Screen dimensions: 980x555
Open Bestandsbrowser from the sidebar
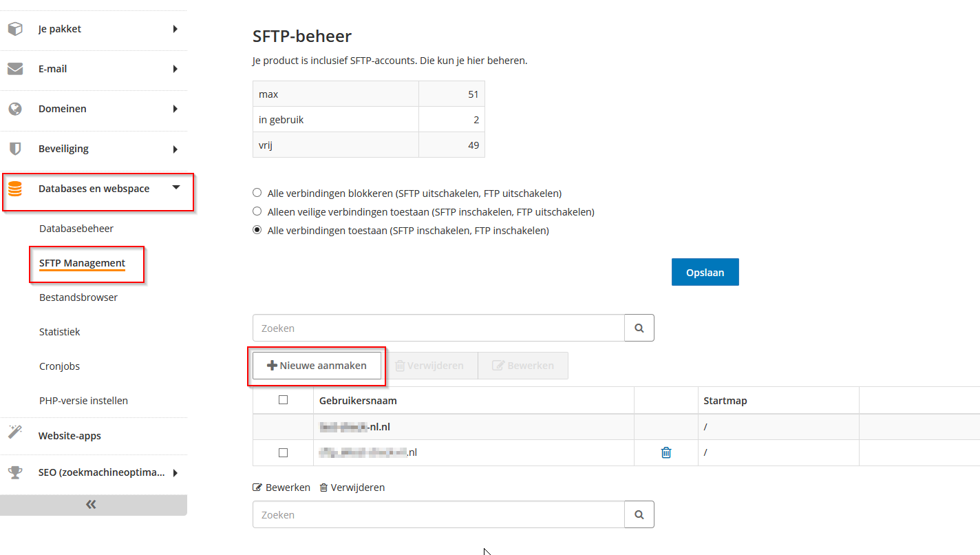click(77, 297)
